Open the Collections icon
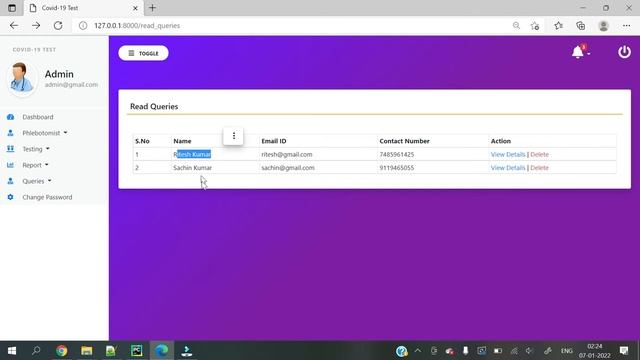Image resolution: width=640 pixels, height=360 pixels. click(580, 25)
